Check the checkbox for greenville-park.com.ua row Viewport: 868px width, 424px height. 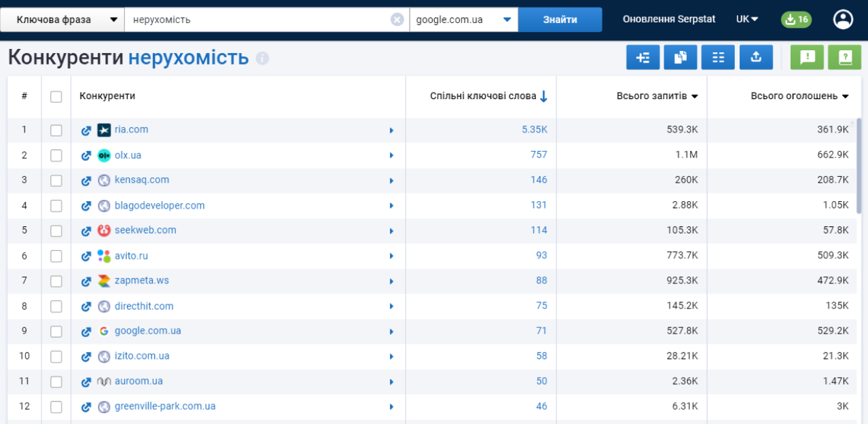point(56,407)
